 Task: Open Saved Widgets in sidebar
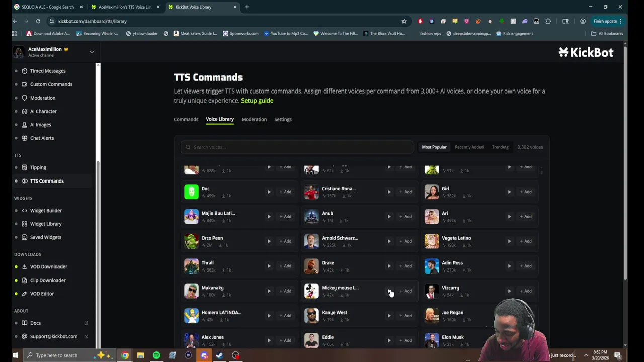(x=45, y=237)
